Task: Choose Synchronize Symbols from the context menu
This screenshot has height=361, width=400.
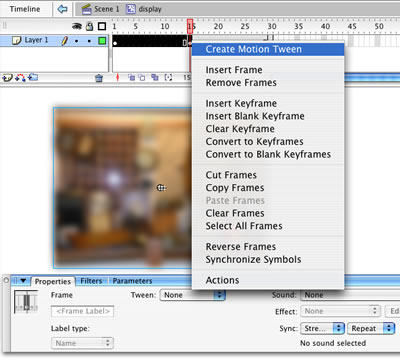Action: (x=268, y=259)
